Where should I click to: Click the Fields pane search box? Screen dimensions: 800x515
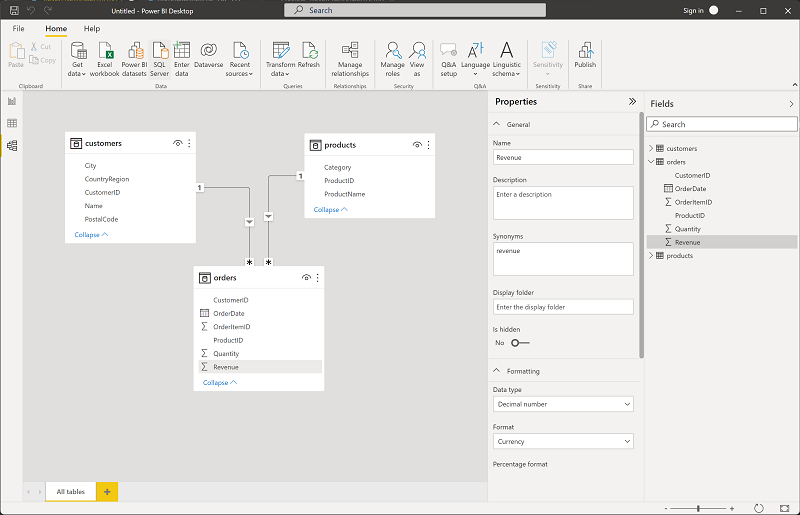coord(721,124)
